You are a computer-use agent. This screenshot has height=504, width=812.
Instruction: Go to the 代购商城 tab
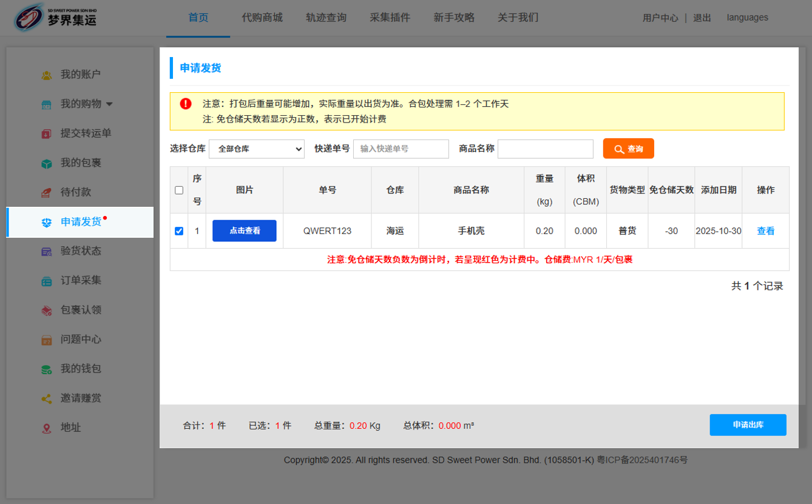[x=262, y=18]
